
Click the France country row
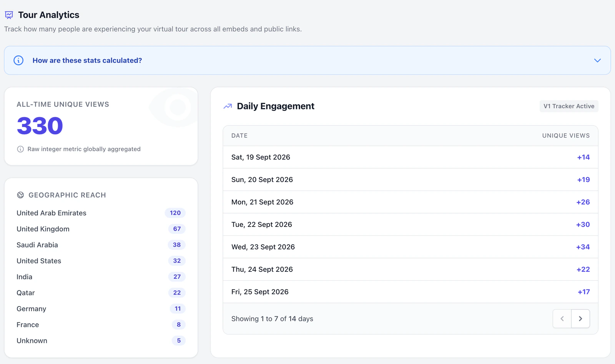[101, 325]
